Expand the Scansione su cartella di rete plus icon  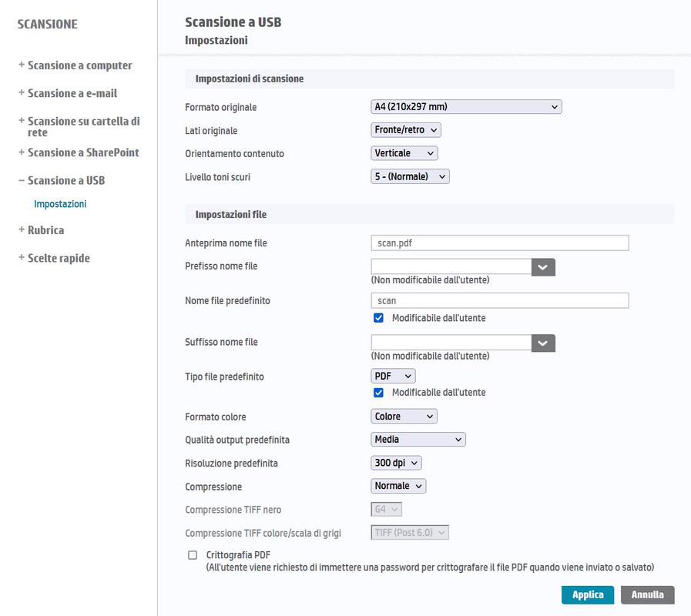21,120
